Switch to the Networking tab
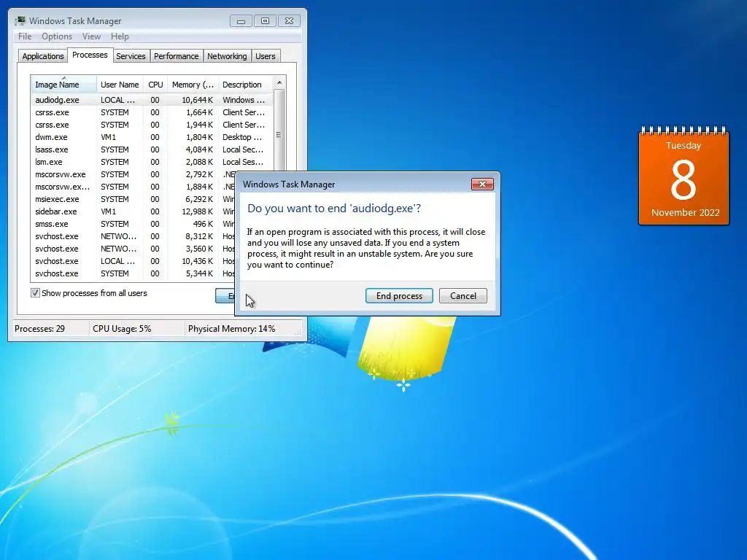The image size is (747, 560). (x=227, y=56)
